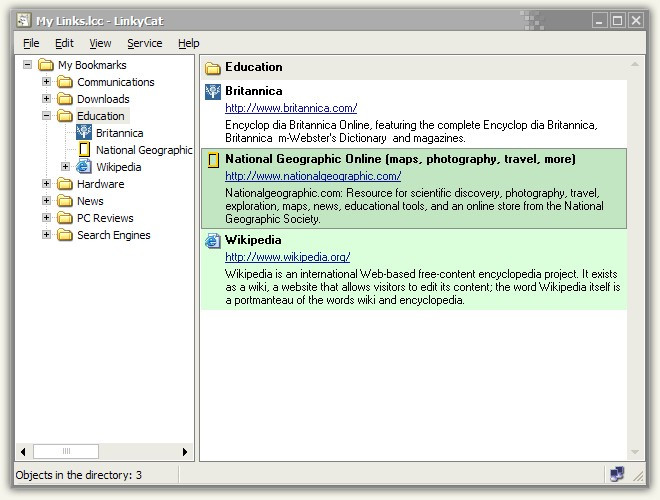Open the Service menu
Viewport: 660px width, 500px height.
[145, 43]
